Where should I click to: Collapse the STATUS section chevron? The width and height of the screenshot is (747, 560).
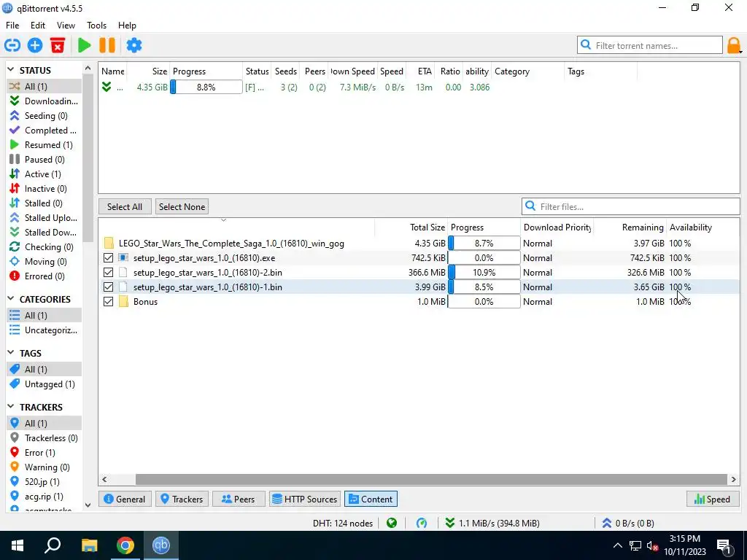coord(11,69)
